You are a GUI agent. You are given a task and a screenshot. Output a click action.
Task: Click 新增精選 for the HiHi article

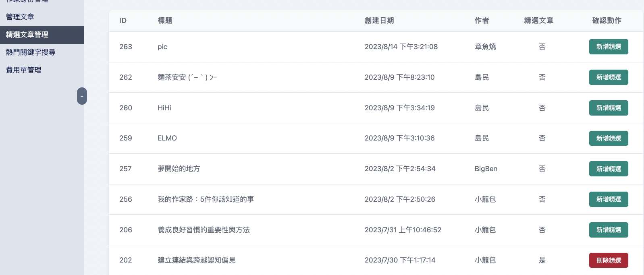pos(608,108)
